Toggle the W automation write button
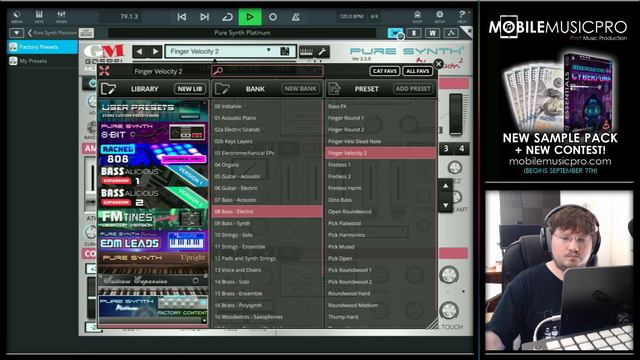640x360 pixels. pyautogui.click(x=432, y=33)
